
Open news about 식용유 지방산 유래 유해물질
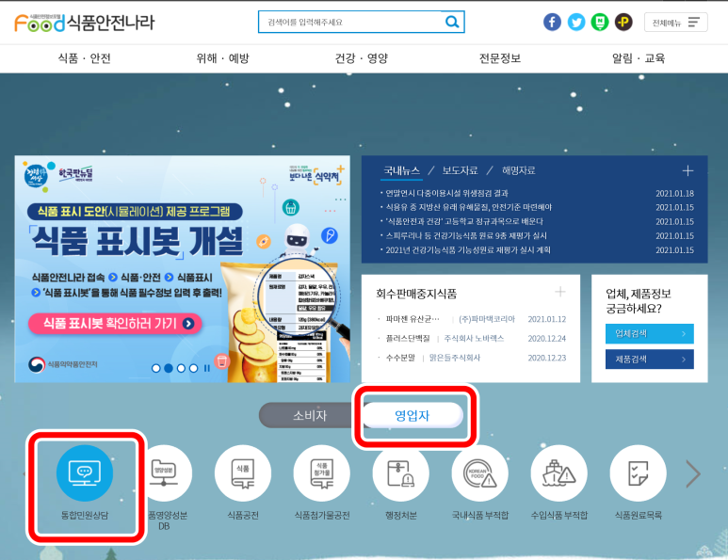coord(469,207)
